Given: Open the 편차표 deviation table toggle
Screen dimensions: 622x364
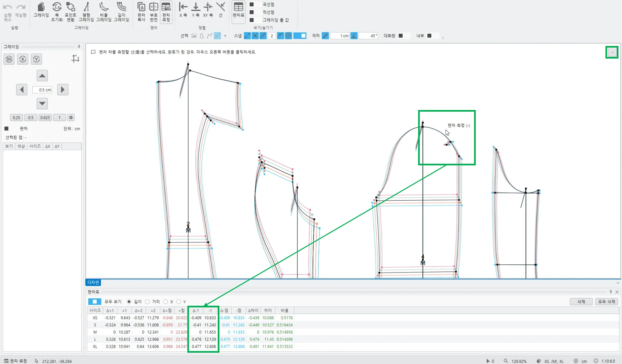Looking at the screenshot, I should click(x=239, y=10).
